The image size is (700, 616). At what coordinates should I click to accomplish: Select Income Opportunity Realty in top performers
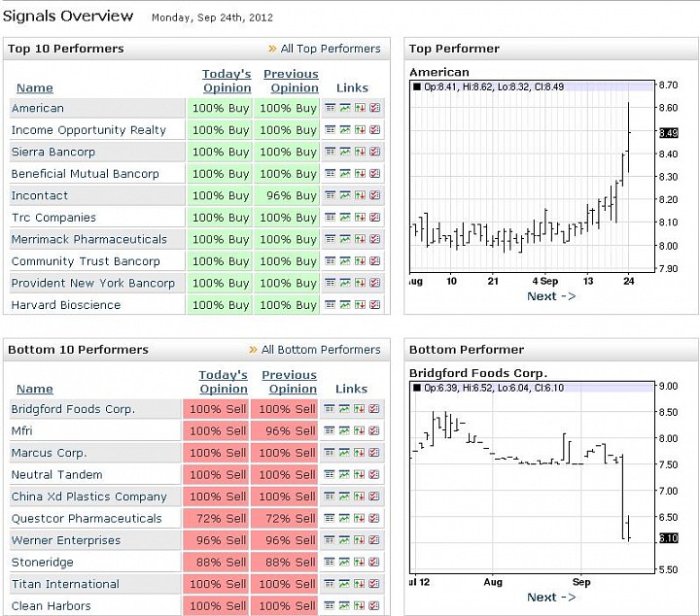tap(88, 130)
